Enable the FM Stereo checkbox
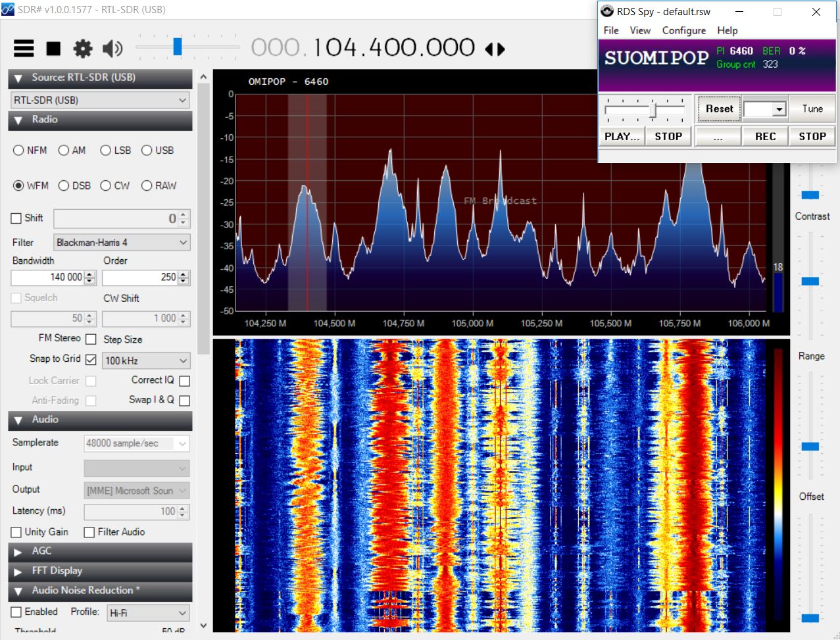Screen dimensions: 840x640 91,339
